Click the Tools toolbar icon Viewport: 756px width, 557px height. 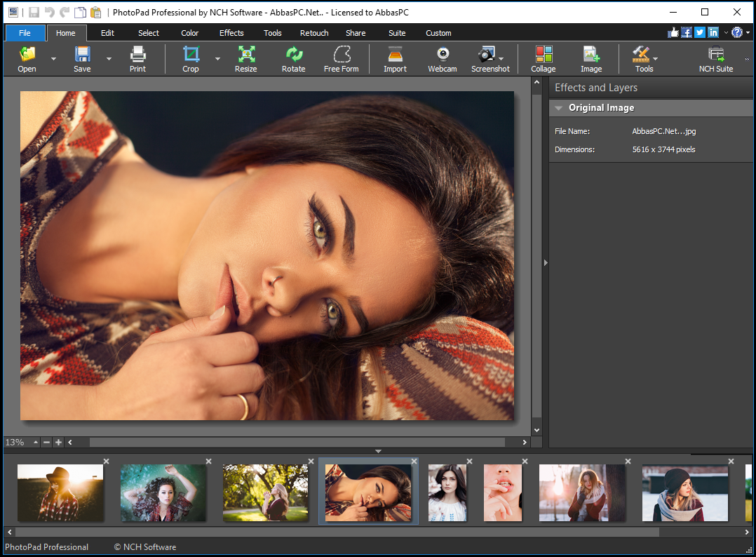pos(641,54)
